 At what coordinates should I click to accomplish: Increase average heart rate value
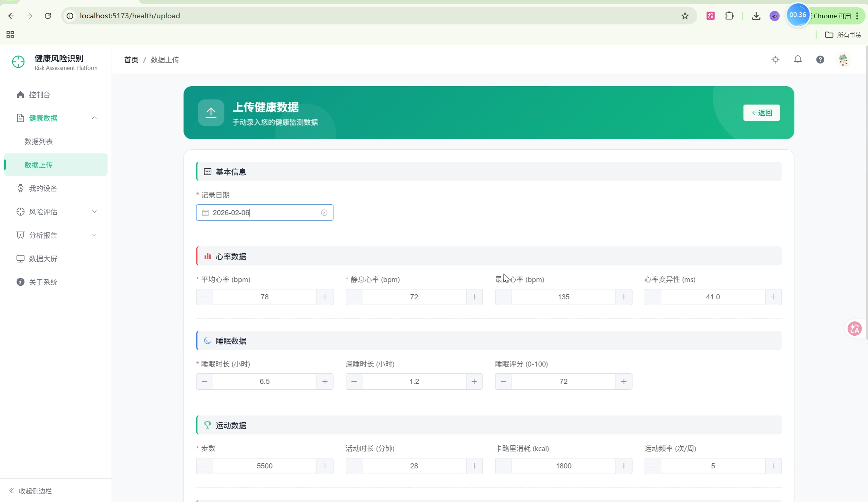pos(325,297)
